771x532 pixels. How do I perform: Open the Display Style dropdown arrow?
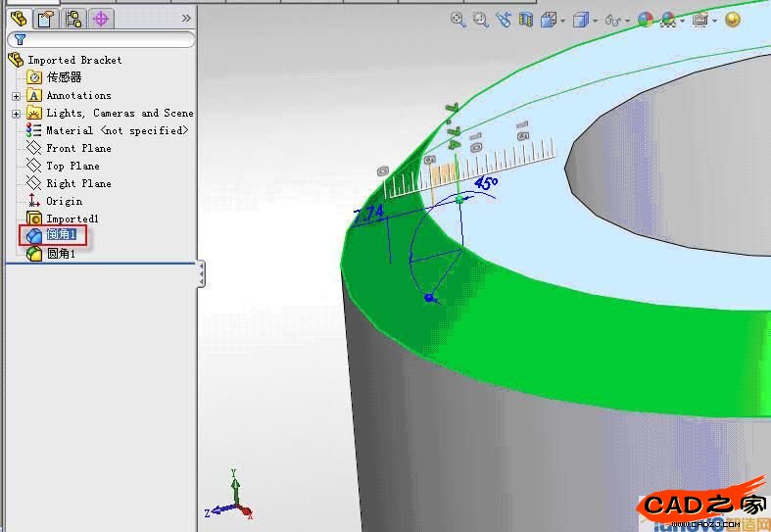[596, 20]
